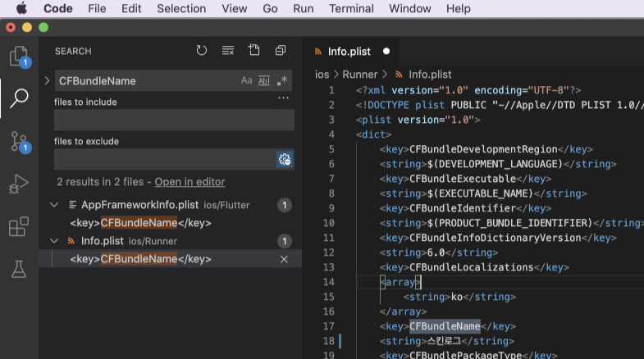Open the Window menu

click(x=410, y=8)
